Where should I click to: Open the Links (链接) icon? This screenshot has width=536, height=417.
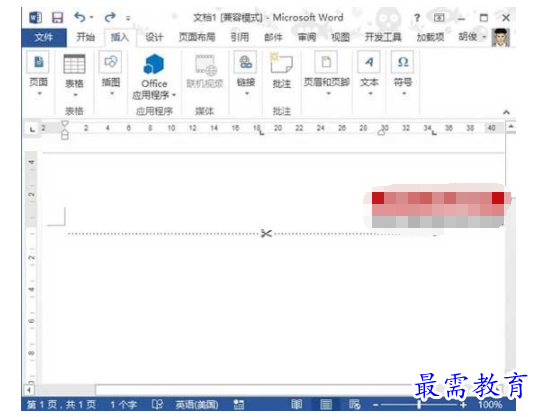pos(245,62)
